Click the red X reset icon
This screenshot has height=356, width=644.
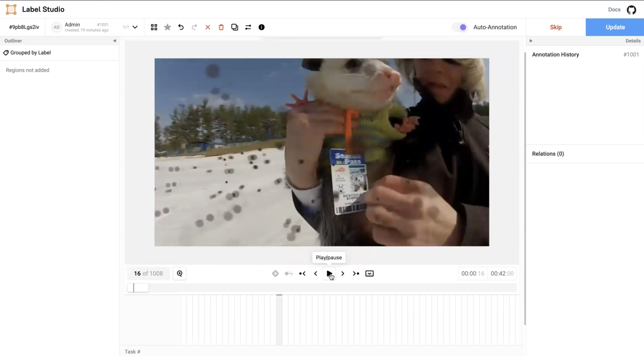click(208, 27)
